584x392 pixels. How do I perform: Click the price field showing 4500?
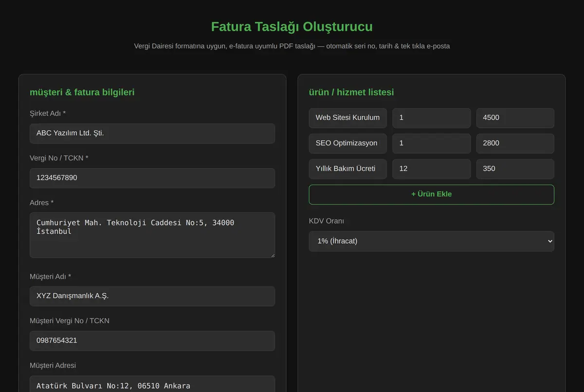pyautogui.click(x=515, y=118)
